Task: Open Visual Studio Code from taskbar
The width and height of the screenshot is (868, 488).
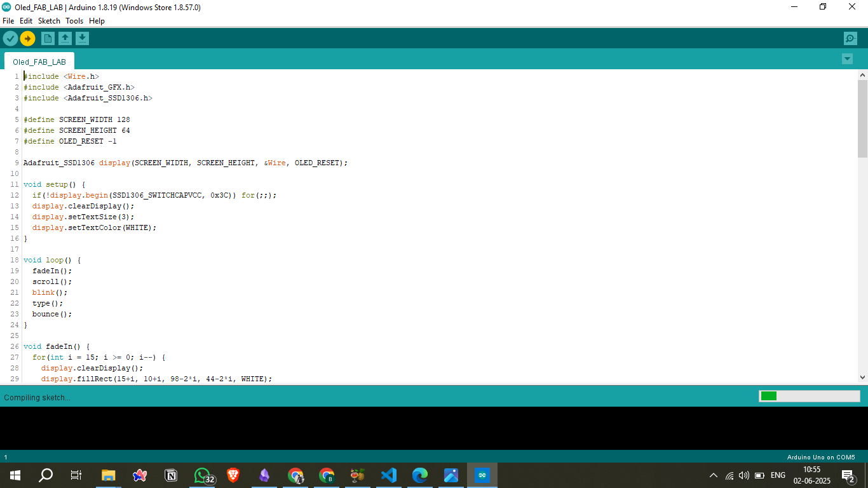Action: [389, 475]
